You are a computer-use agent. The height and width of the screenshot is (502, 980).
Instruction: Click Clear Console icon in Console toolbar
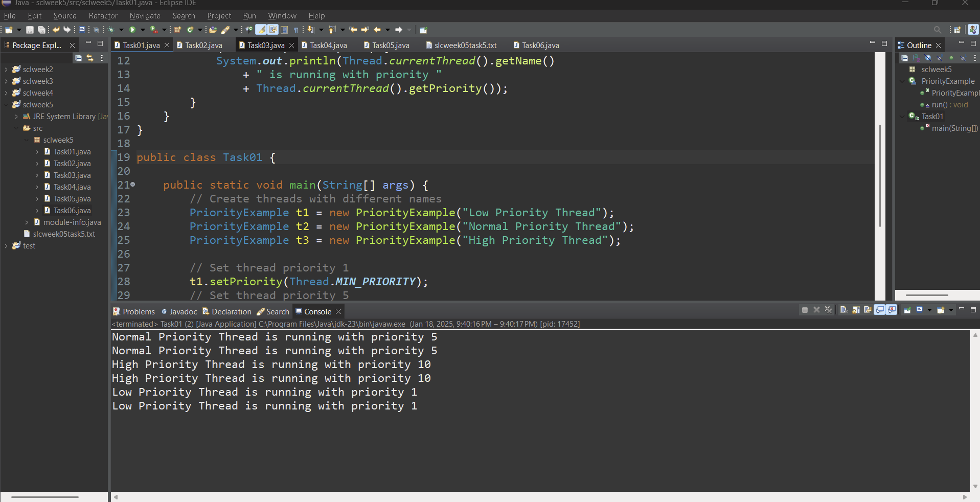click(844, 310)
